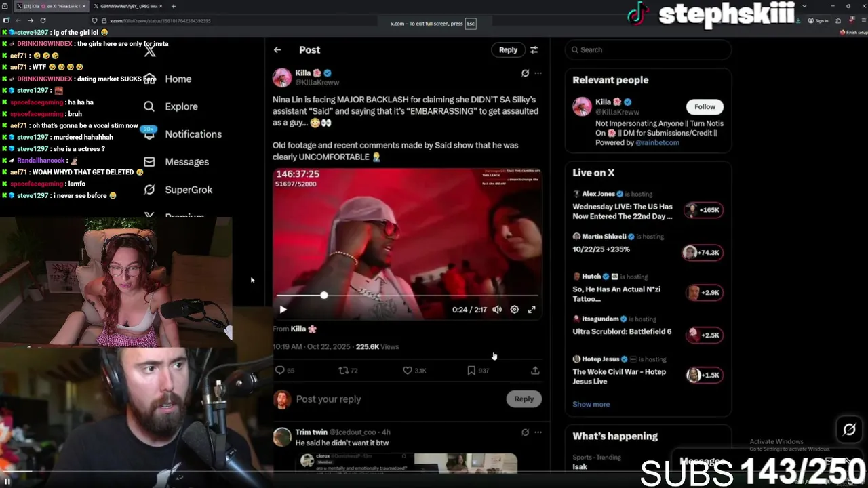Open more options on Trim twin's reply
The width and height of the screenshot is (868, 488).
(538, 432)
